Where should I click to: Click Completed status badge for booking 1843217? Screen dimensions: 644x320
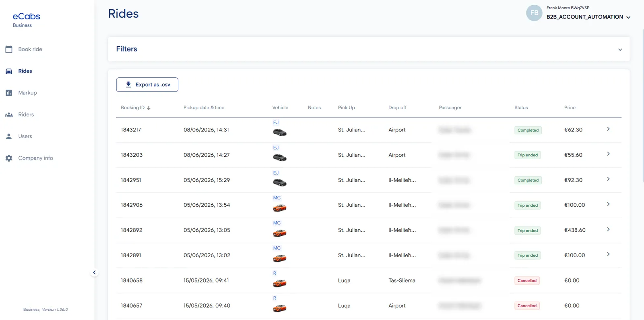[x=528, y=130]
